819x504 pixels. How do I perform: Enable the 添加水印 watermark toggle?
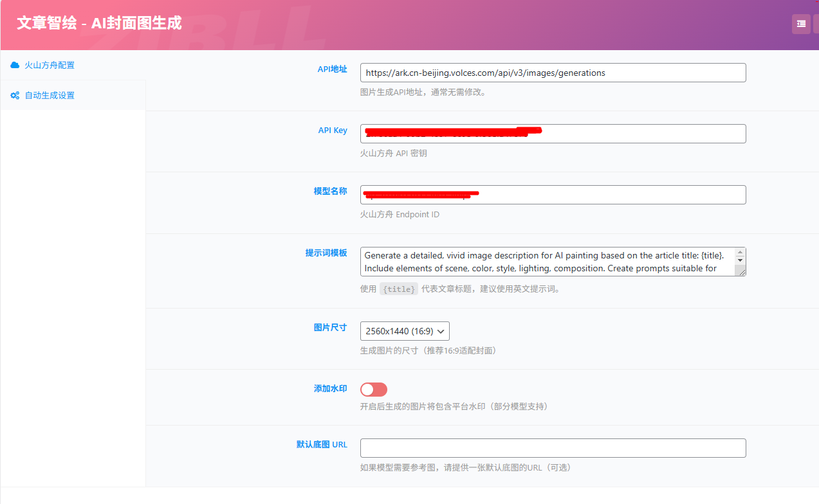point(374,390)
